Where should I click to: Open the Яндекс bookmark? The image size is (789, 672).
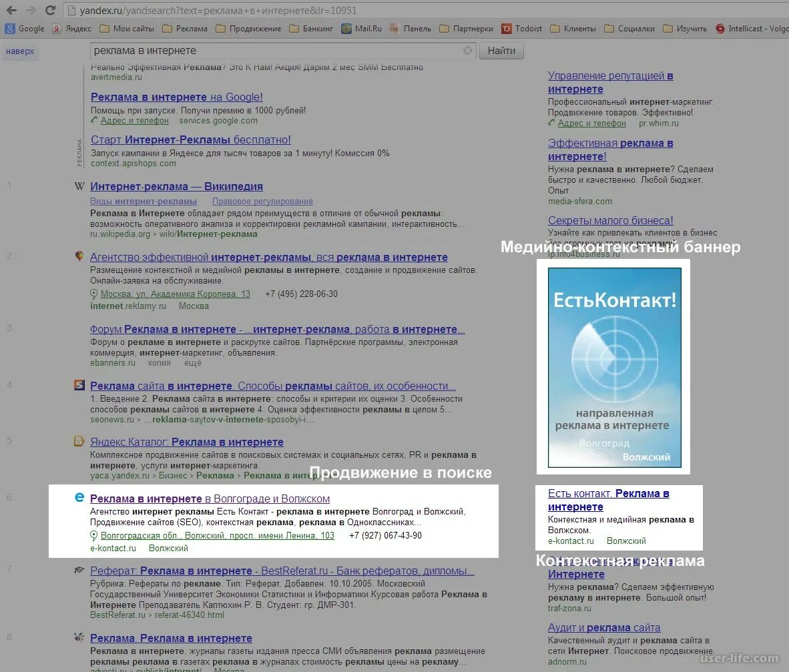coord(73,29)
